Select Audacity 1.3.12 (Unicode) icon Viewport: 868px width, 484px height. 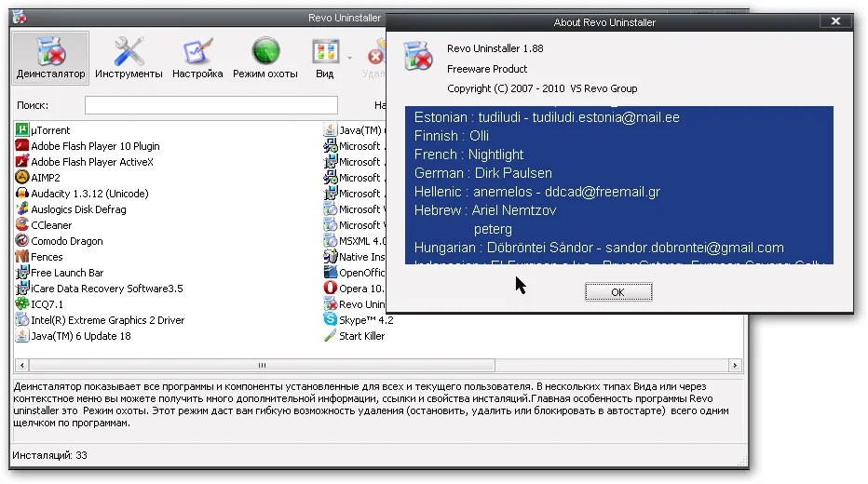tap(21, 193)
